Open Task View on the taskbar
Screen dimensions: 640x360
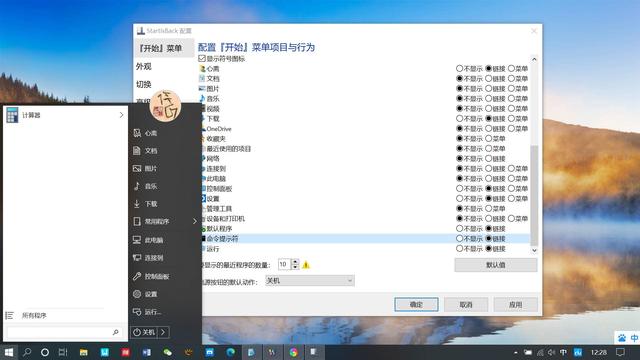coord(63,352)
